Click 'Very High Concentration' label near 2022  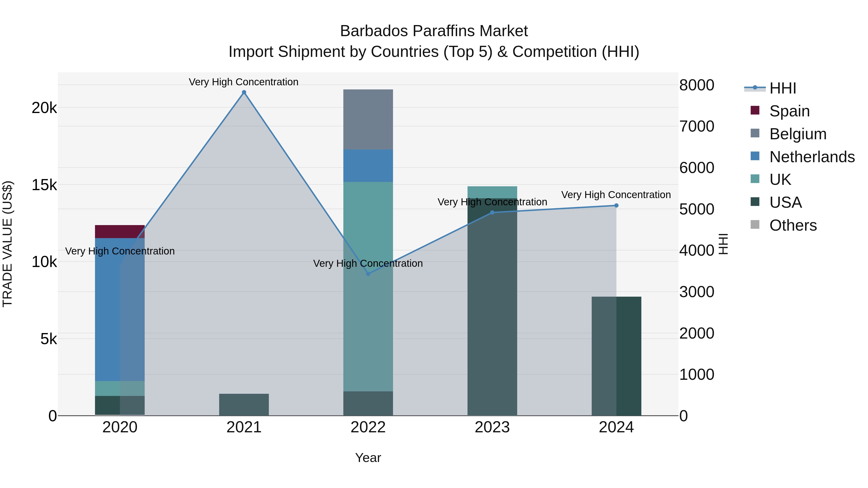368,263
